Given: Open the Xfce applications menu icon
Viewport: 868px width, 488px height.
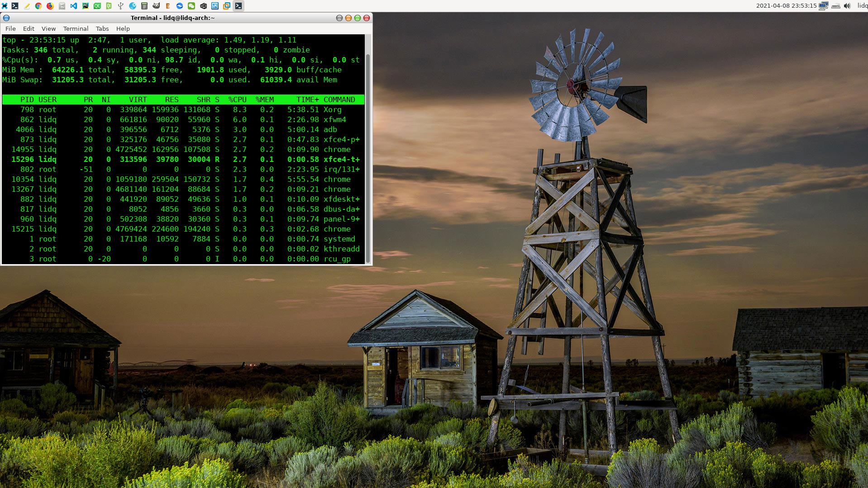Looking at the screenshot, I should click(5, 6).
